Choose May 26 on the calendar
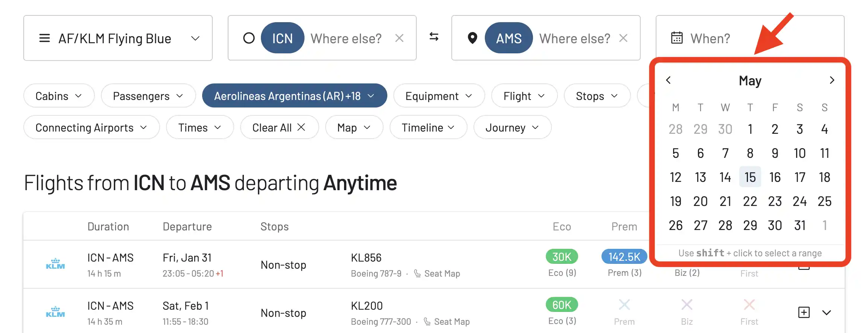This screenshot has height=333, width=868. coord(675,225)
